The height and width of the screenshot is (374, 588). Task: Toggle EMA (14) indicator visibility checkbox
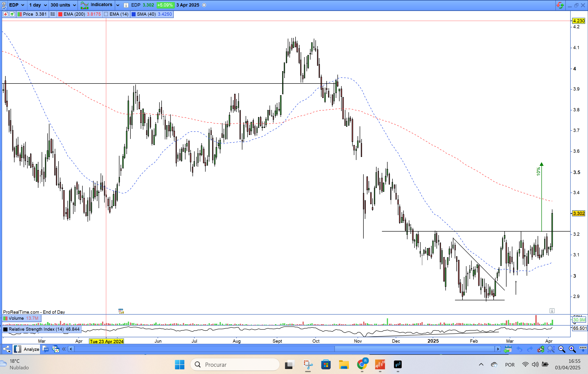pos(106,14)
